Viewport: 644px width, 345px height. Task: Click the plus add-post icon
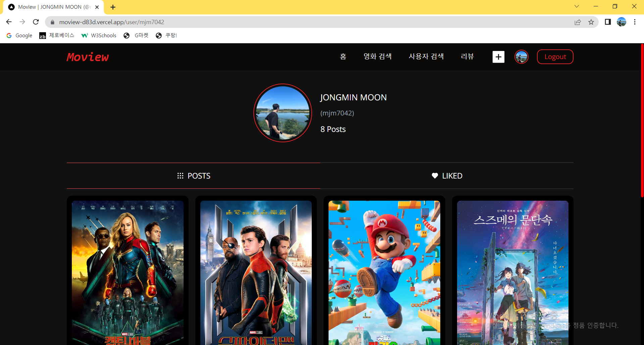(x=498, y=57)
